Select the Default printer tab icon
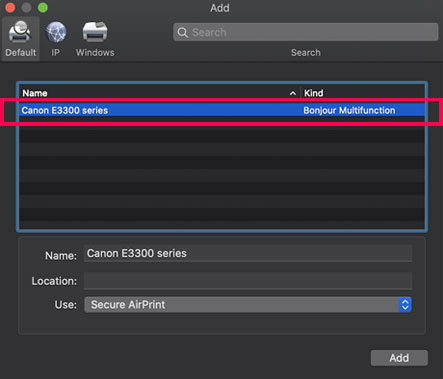The image size is (443, 379). tap(20, 32)
